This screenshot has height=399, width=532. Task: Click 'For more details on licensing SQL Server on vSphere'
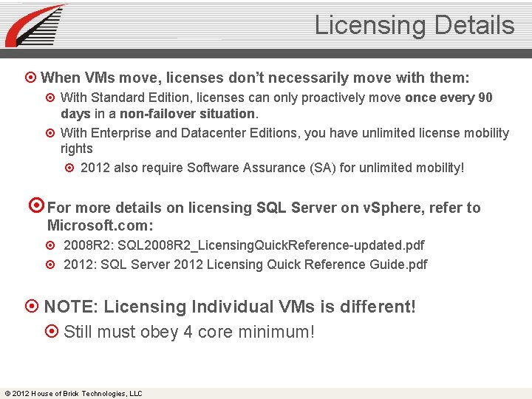[x=264, y=208]
